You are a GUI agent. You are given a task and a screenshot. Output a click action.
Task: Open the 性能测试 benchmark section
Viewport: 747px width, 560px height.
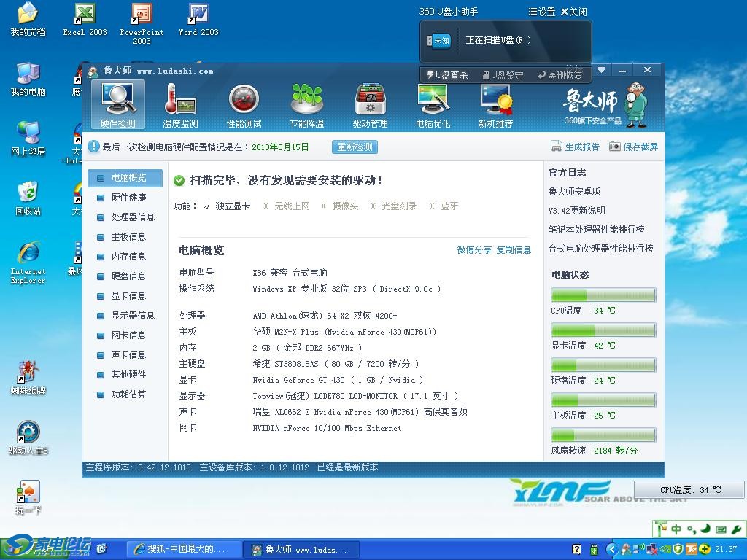244,105
